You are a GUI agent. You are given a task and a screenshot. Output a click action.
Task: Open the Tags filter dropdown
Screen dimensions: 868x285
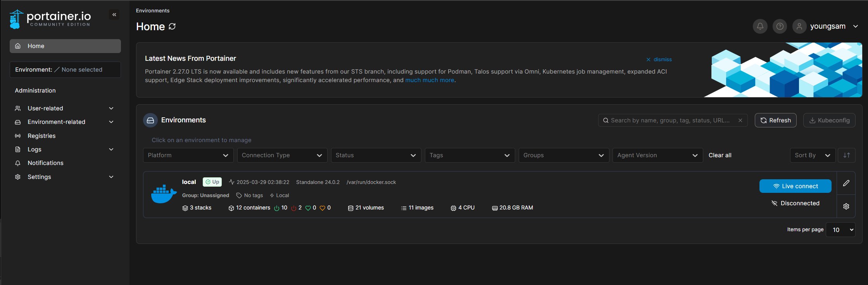coord(470,155)
